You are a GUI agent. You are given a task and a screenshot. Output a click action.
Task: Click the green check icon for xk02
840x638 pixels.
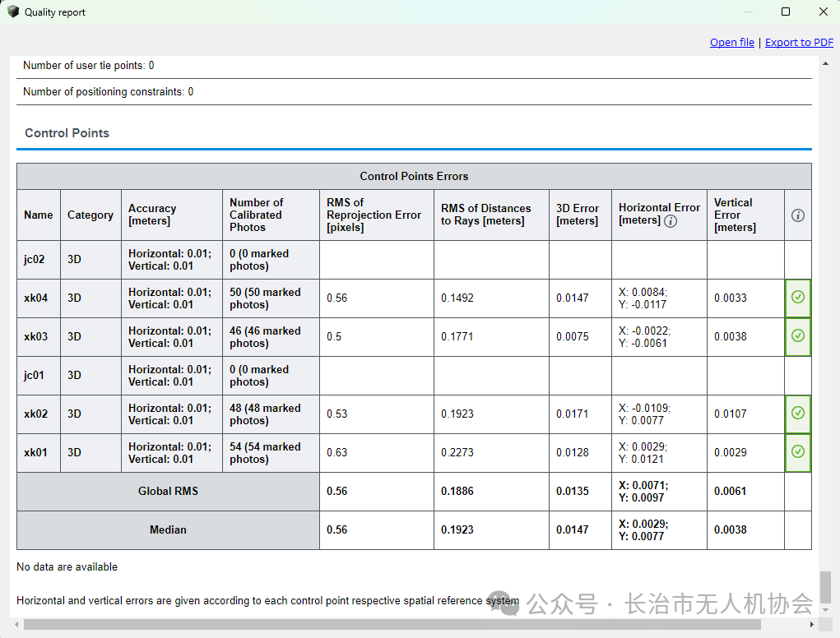click(x=798, y=413)
